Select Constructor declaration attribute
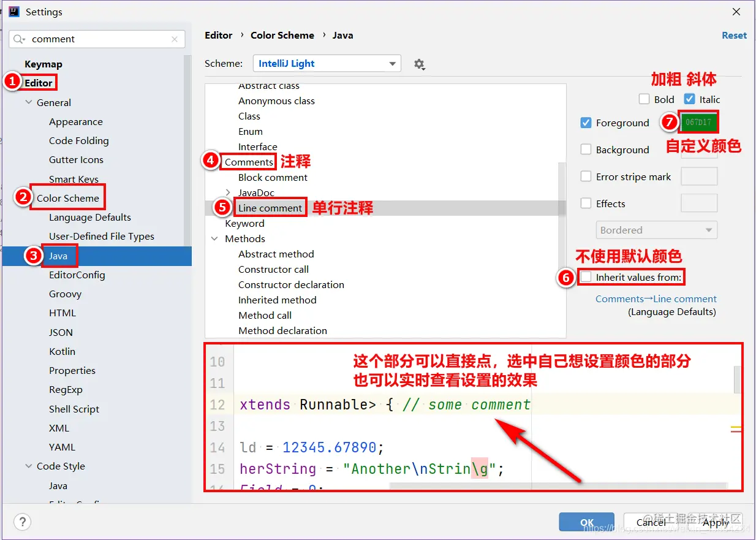The width and height of the screenshot is (756, 540). [292, 284]
